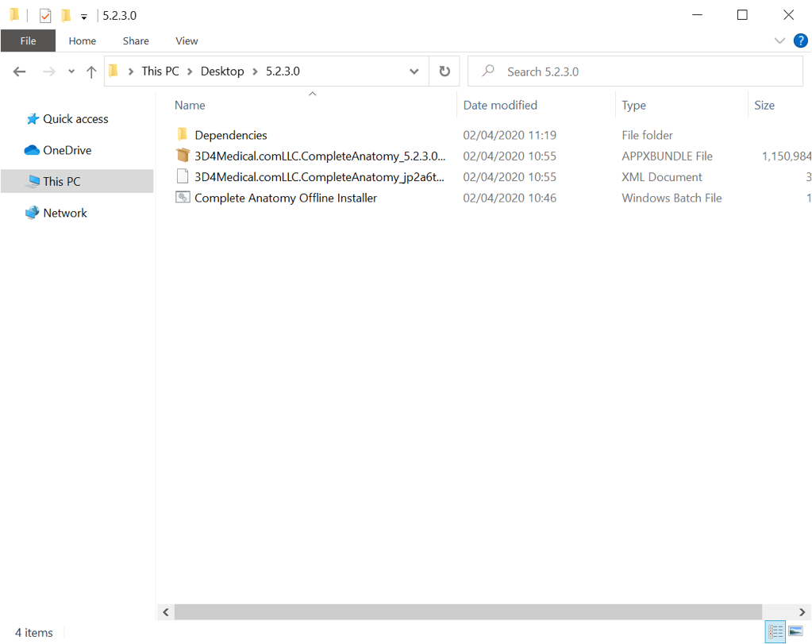Image resolution: width=812 pixels, height=644 pixels.
Task: Select Complete Anatomy Offline Installer file name
Action: [x=286, y=198]
